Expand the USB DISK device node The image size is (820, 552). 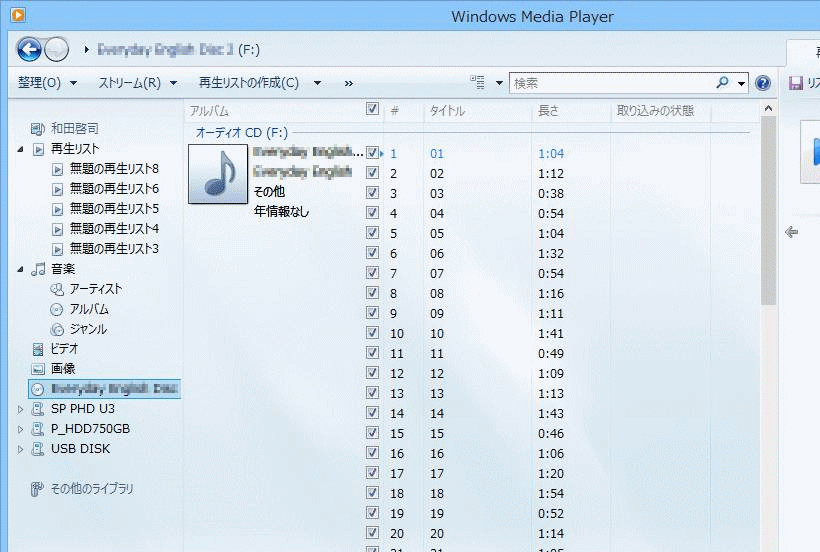(20, 449)
